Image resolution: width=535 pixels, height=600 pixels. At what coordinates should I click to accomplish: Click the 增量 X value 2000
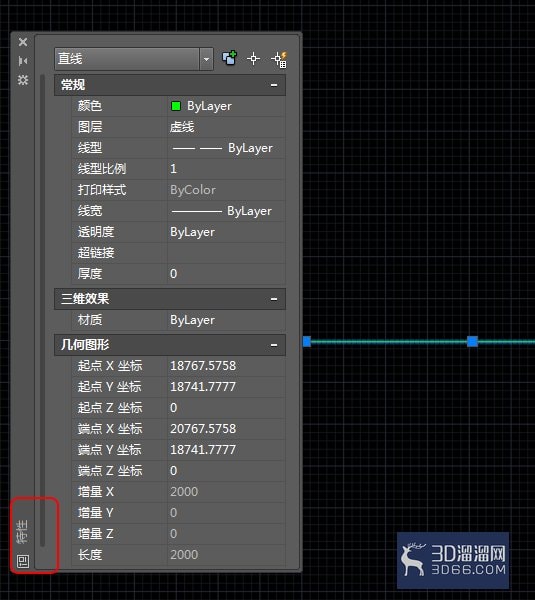[226, 492]
